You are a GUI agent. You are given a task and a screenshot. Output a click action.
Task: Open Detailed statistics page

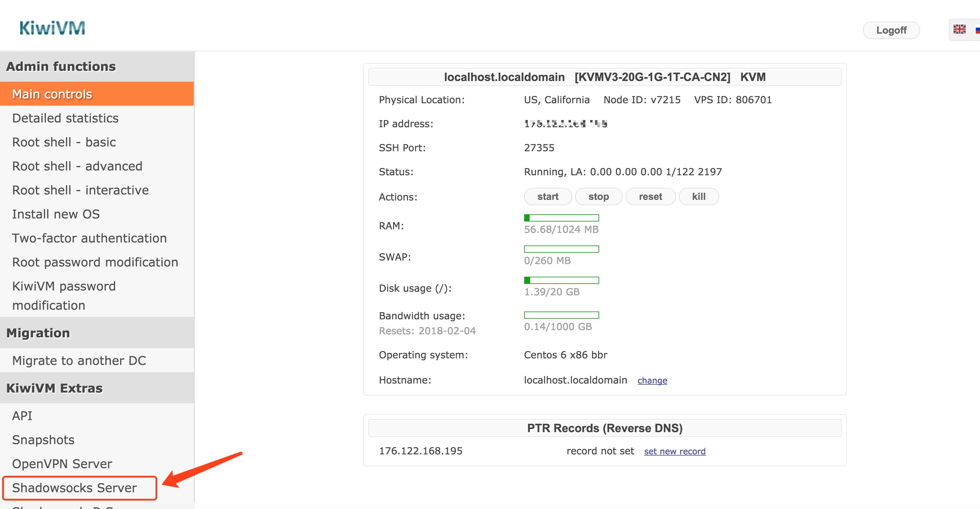(65, 118)
